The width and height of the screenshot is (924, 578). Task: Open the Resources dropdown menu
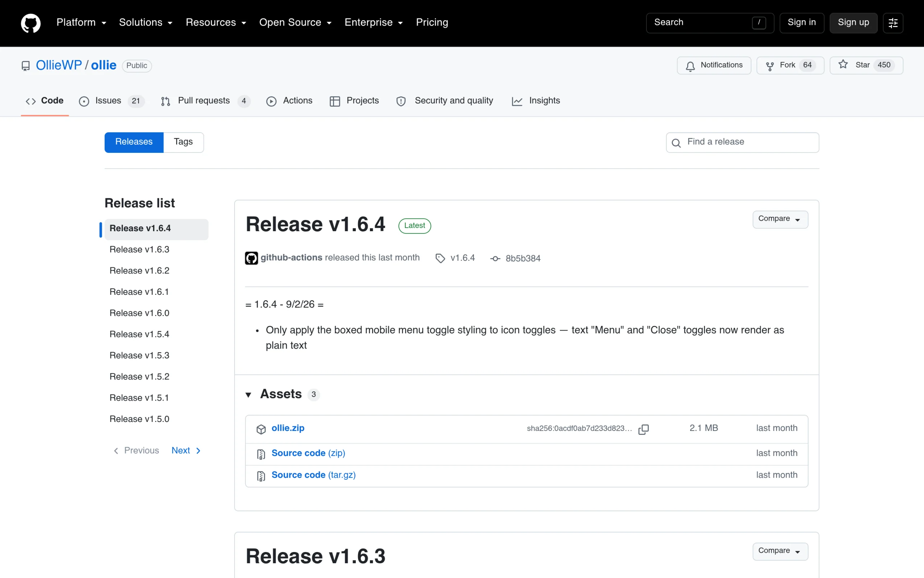tap(216, 22)
